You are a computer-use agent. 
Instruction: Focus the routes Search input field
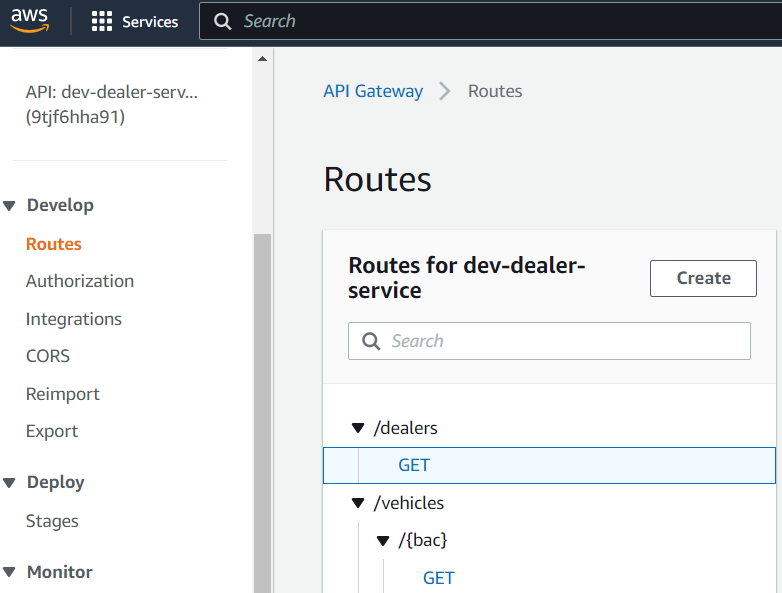pos(560,341)
